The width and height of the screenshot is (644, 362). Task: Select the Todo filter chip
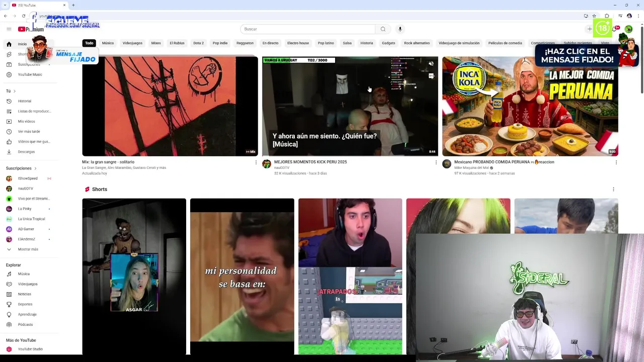[89, 43]
